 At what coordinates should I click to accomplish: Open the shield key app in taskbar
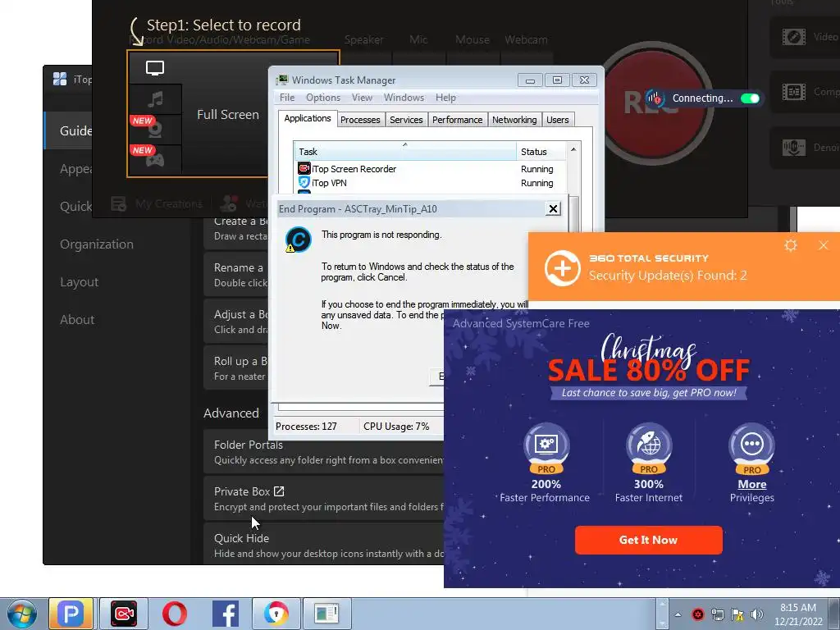point(276,614)
